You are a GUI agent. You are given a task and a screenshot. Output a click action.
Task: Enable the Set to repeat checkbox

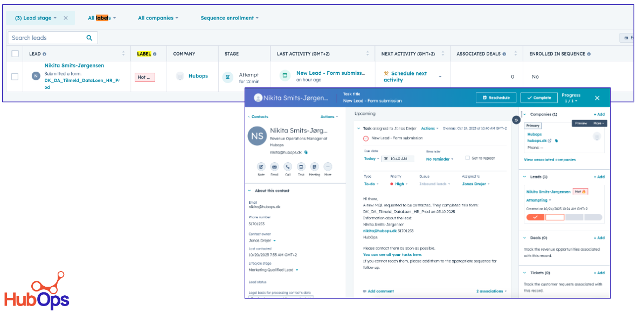click(467, 158)
